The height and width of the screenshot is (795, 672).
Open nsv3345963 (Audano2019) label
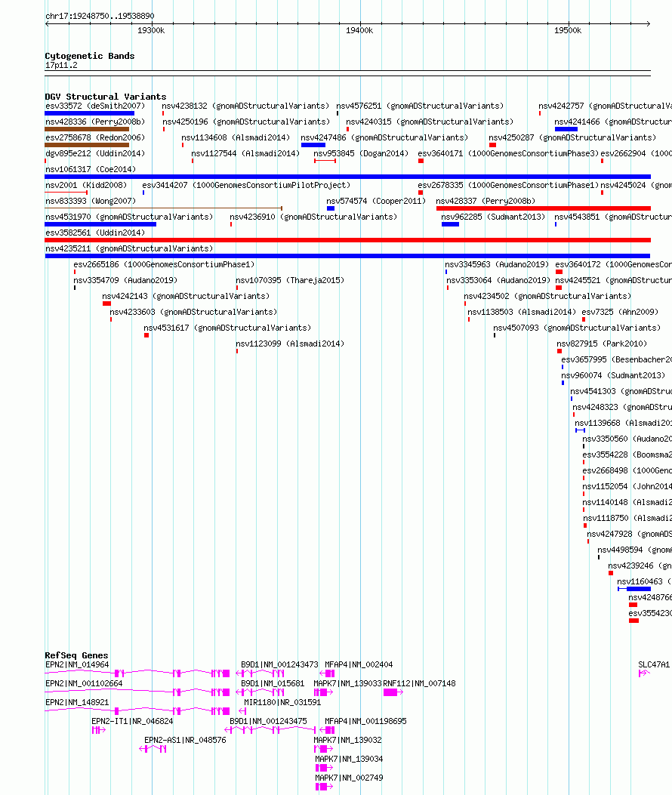(x=497, y=264)
